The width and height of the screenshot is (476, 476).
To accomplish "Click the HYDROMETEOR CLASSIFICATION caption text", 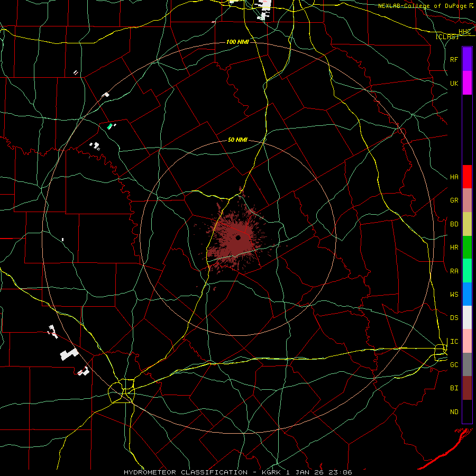I will click(x=186, y=472).
